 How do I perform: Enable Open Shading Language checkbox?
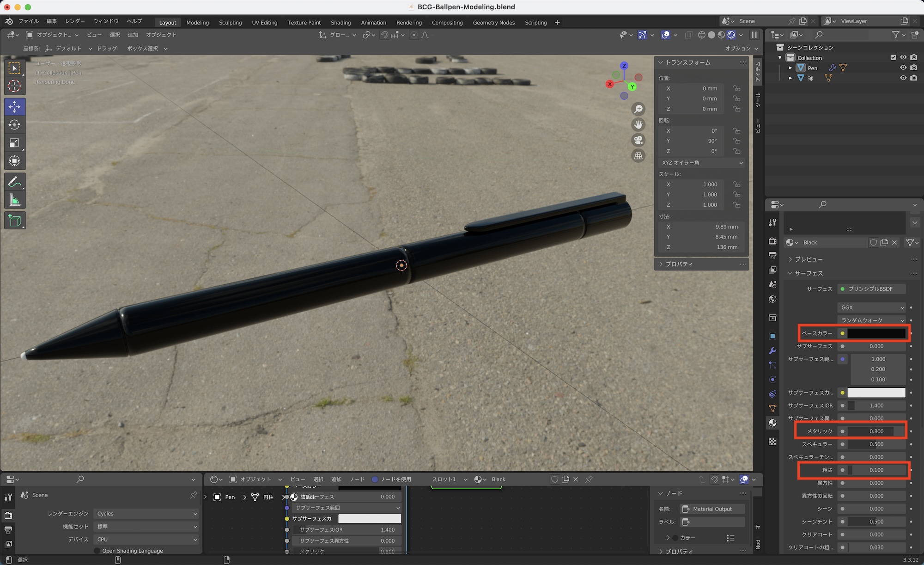[x=97, y=551]
